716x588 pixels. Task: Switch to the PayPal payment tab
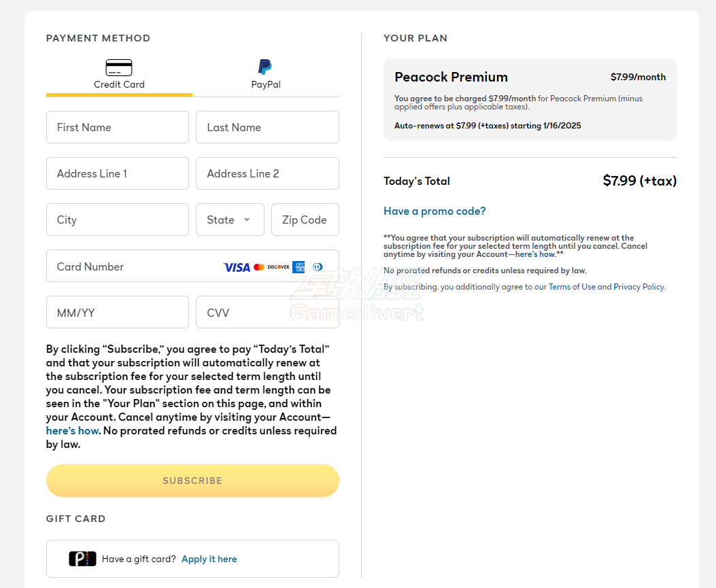[x=266, y=75]
